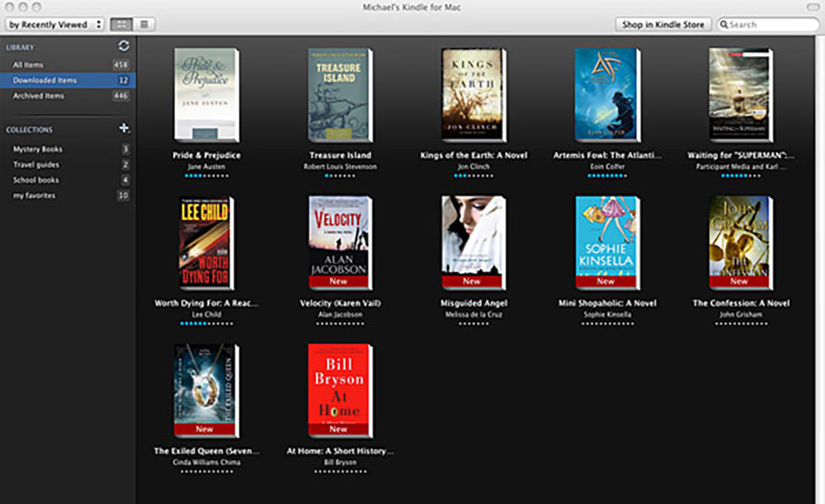825x504 pixels.
Task: Click 'The Confession: A Novel' title
Action: click(x=741, y=303)
